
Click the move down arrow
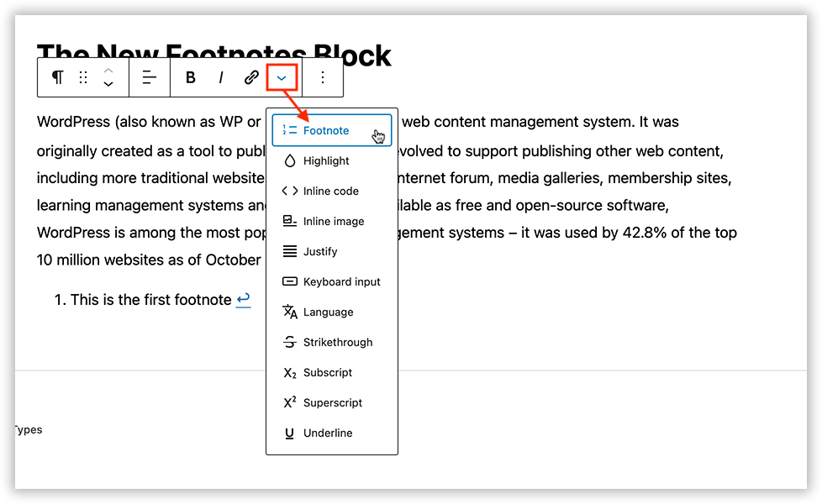tap(108, 84)
